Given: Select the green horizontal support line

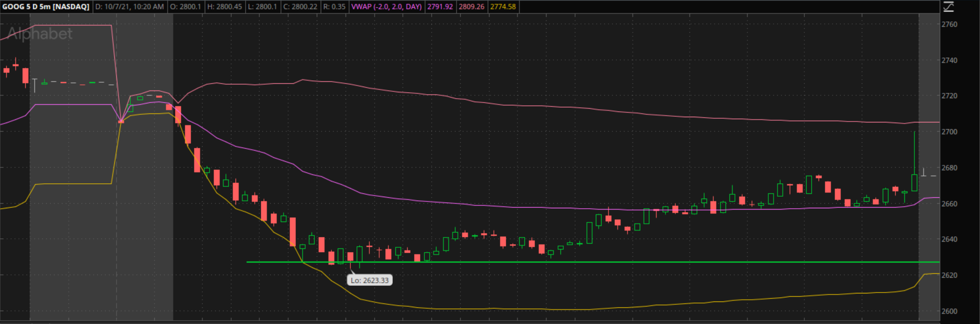Looking at the screenshot, I should [593, 262].
